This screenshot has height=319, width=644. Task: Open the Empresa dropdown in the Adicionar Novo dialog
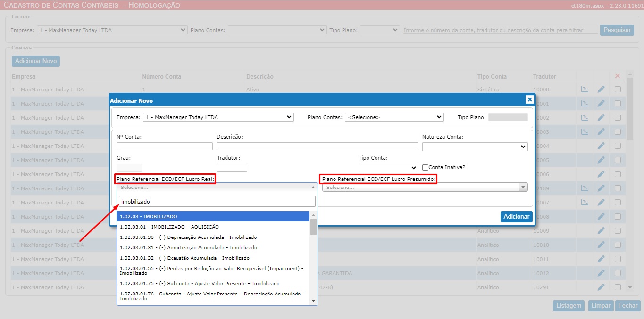218,117
